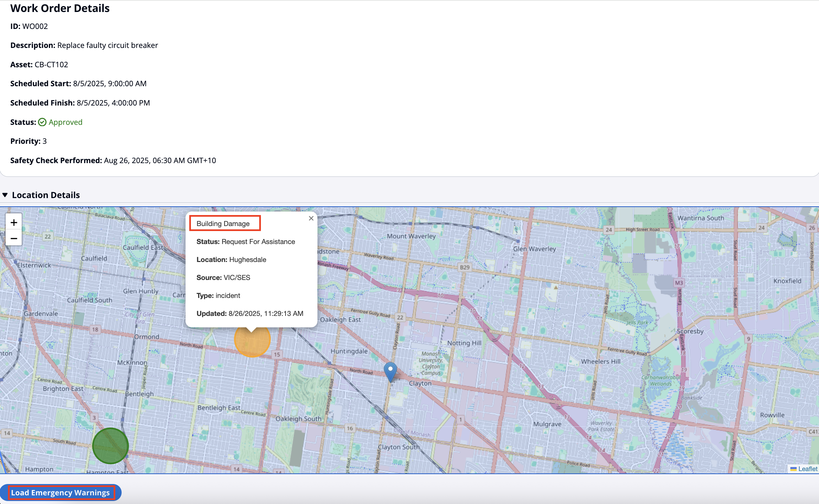
Task: Click the Clayton label on the map
Action: [420, 383]
